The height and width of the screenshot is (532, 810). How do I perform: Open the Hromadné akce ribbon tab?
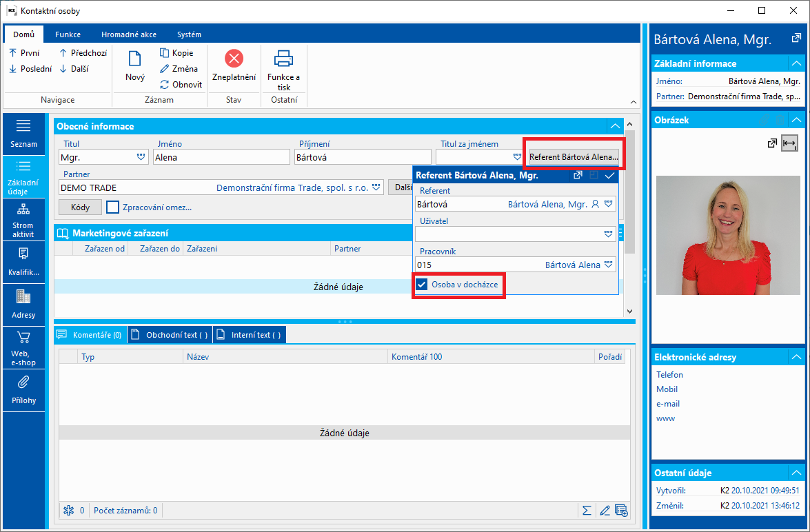(129, 34)
